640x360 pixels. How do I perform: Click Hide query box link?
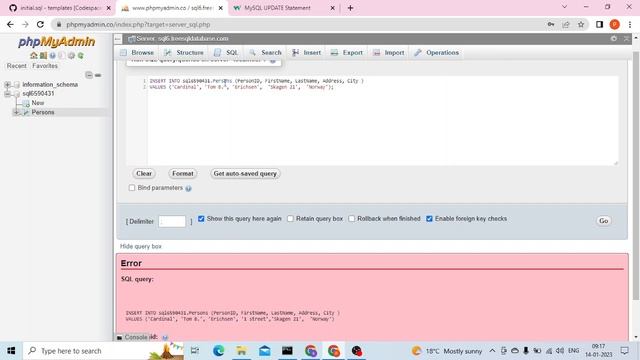[140, 247]
